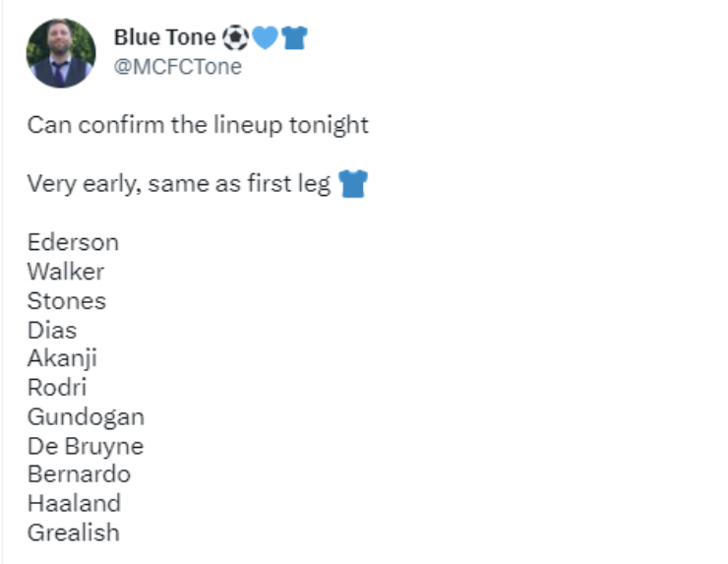Click the name De Bruyne in the lineup

tap(85, 446)
